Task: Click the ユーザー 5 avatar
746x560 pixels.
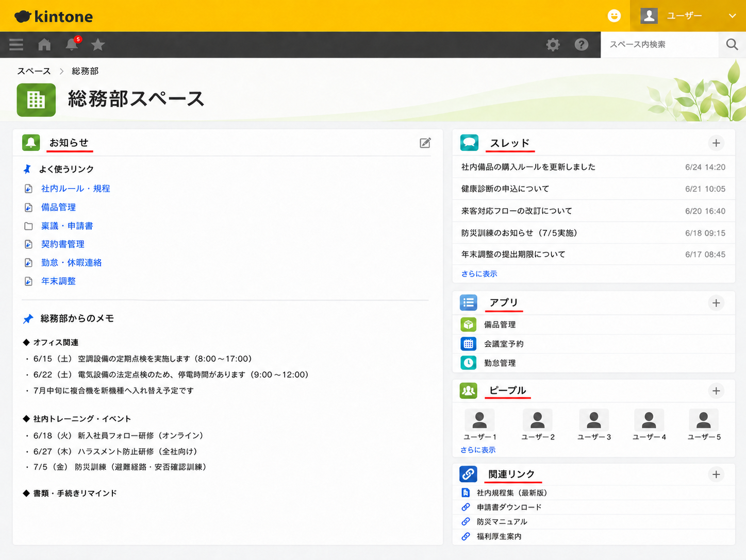Action: point(704,420)
